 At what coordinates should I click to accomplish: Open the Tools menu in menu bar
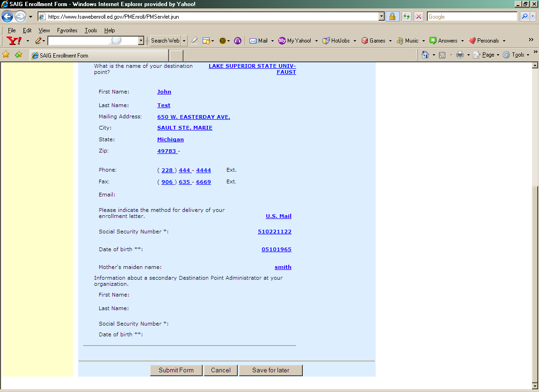pos(91,30)
